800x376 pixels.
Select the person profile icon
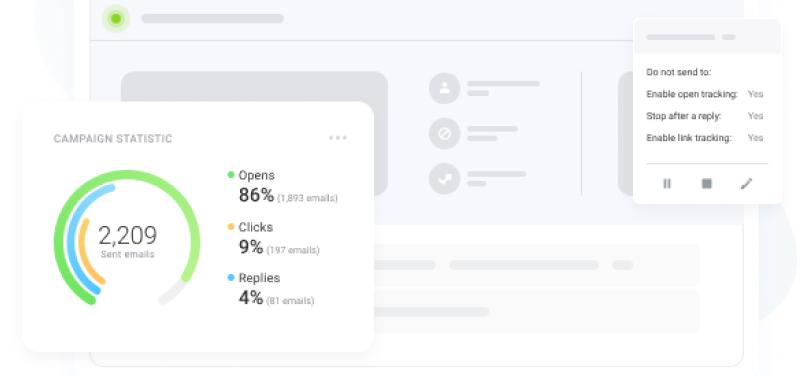click(444, 88)
